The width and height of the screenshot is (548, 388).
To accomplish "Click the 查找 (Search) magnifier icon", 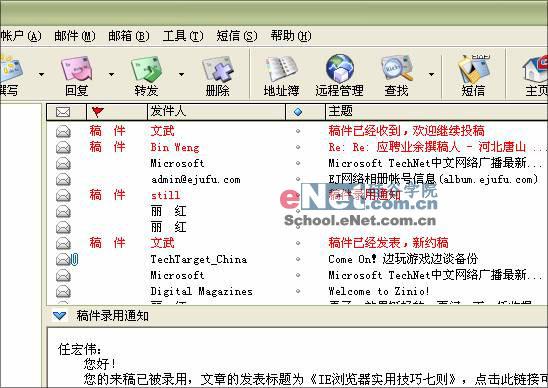I will pyautogui.click(x=397, y=68).
